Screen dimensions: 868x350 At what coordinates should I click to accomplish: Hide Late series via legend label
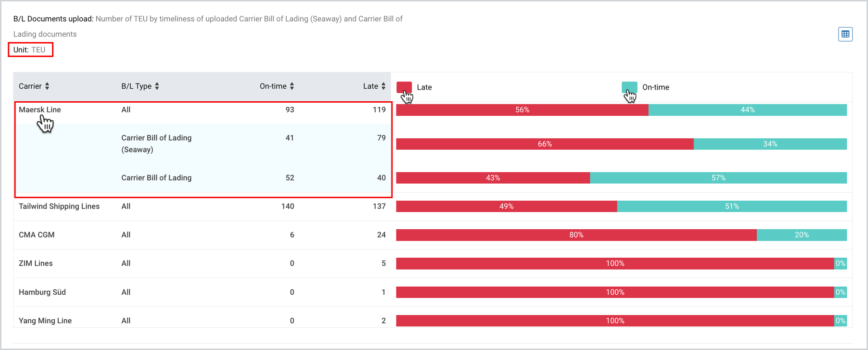click(x=424, y=87)
